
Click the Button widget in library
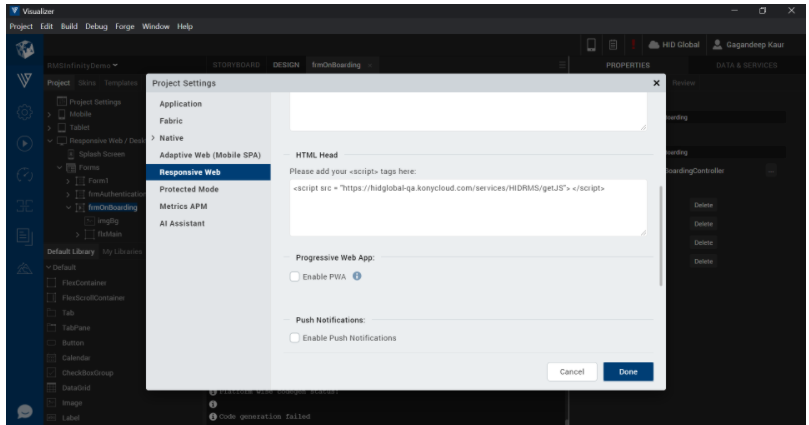tap(66, 342)
